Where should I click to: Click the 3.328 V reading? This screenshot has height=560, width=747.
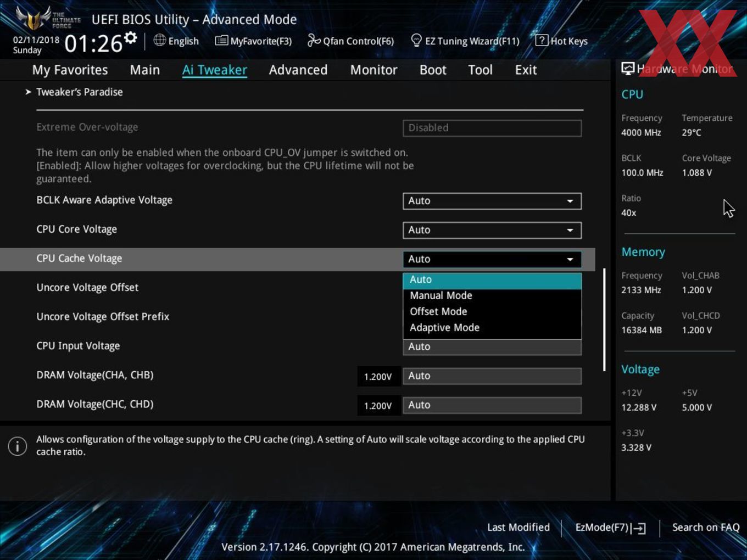pos(636,448)
